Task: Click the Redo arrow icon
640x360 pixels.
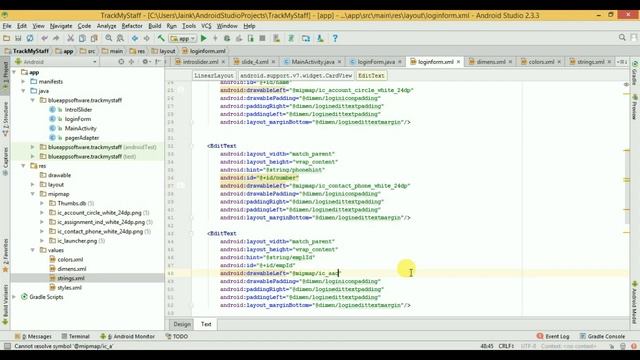Action: [56, 38]
